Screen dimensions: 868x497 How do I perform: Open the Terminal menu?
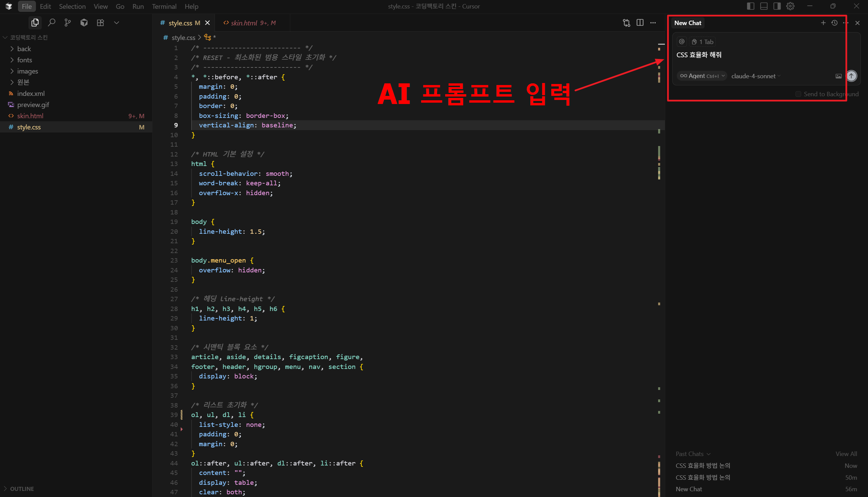pos(164,6)
